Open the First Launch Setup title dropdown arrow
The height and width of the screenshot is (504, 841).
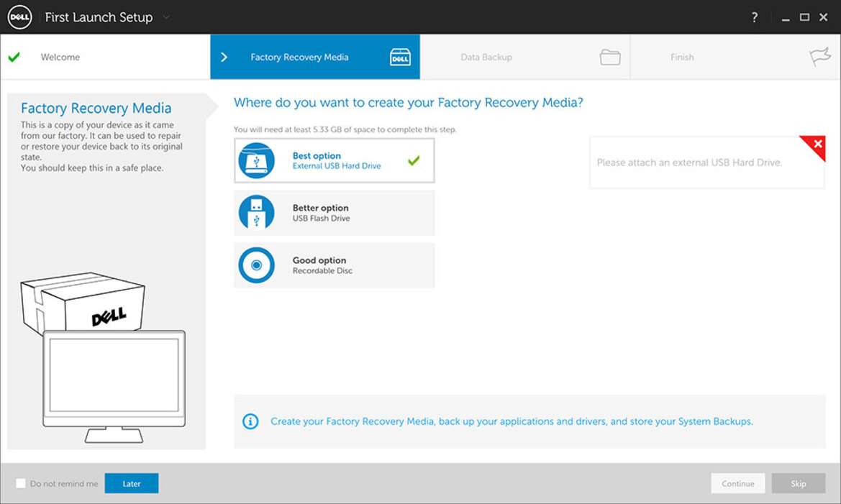(166, 17)
